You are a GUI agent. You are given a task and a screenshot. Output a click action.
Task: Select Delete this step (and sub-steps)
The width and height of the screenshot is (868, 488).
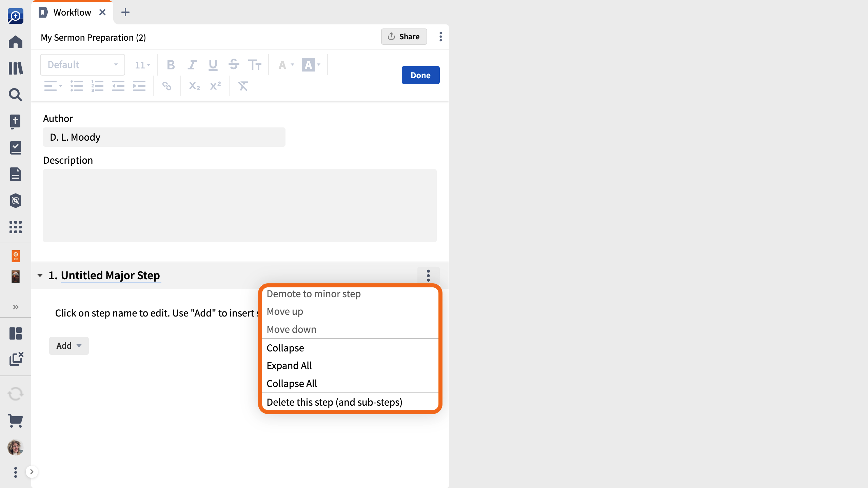(351, 402)
